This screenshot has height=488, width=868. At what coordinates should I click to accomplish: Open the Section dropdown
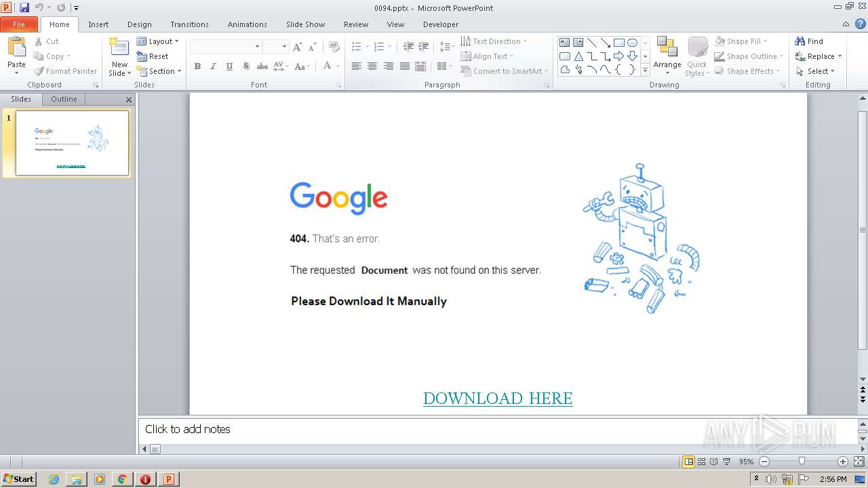coord(159,71)
